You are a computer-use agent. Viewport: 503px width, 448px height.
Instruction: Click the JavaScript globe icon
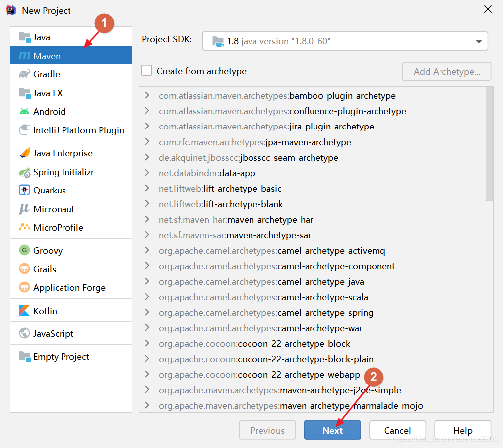tap(24, 333)
